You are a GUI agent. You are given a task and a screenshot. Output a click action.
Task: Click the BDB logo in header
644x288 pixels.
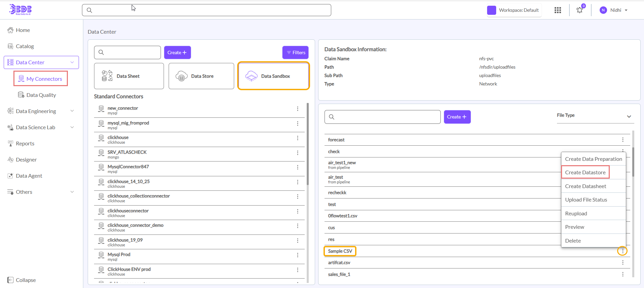[20, 9]
